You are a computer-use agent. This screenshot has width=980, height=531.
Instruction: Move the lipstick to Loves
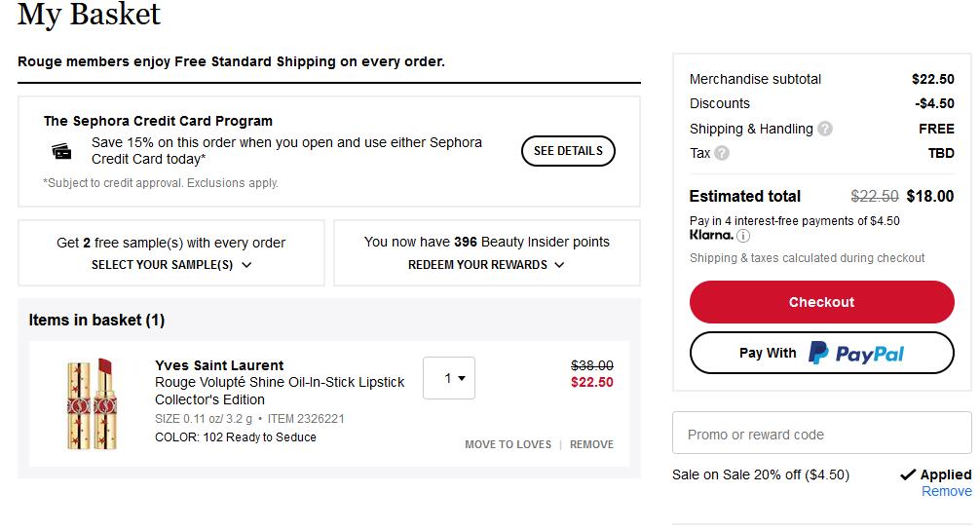click(x=509, y=444)
